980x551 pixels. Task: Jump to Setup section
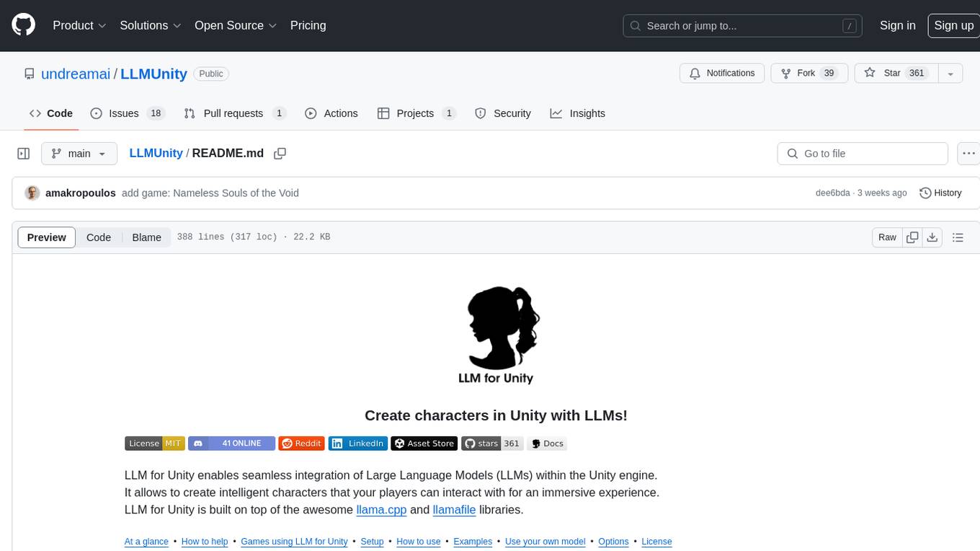(373, 542)
